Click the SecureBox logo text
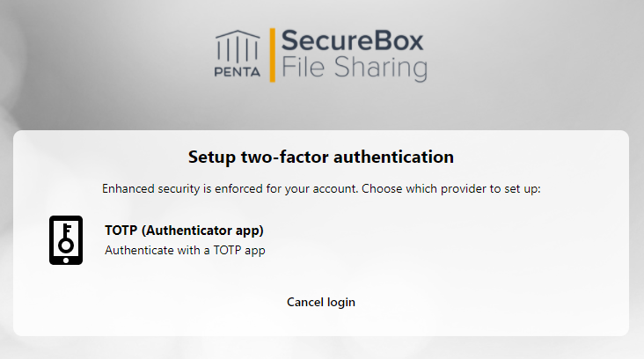The width and height of the screenshot is (644, 359). click(x=352, y=40)
